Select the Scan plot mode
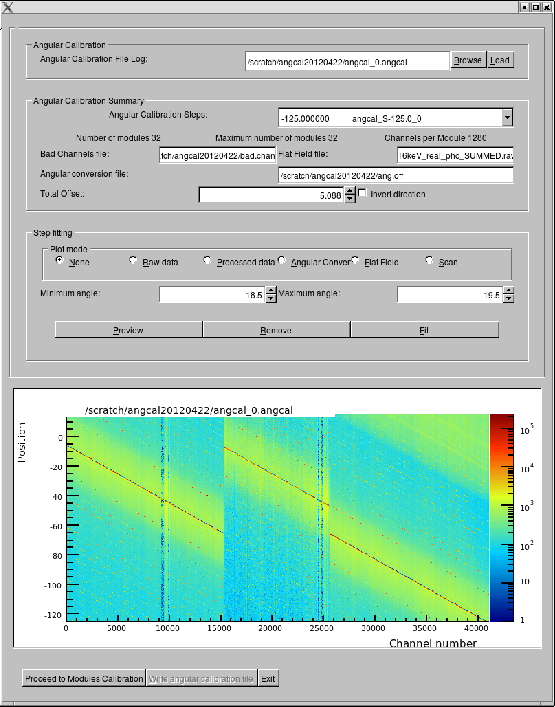555x707 pixels. (429, 260)
